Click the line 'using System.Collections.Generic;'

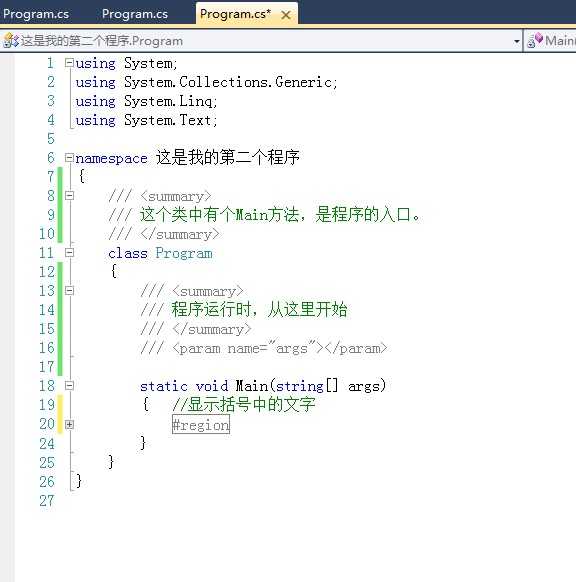pos(206,82)
